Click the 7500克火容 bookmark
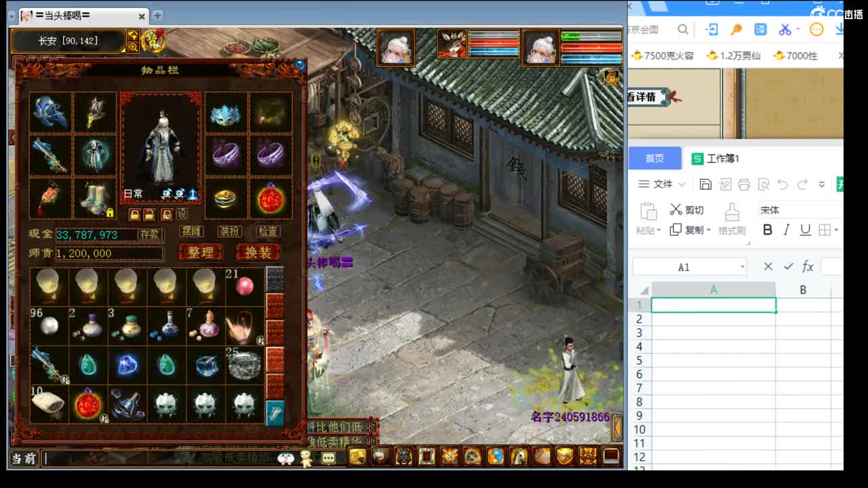Image resolution: width=868 pixels, height=488 pixels. coord(663,56)
